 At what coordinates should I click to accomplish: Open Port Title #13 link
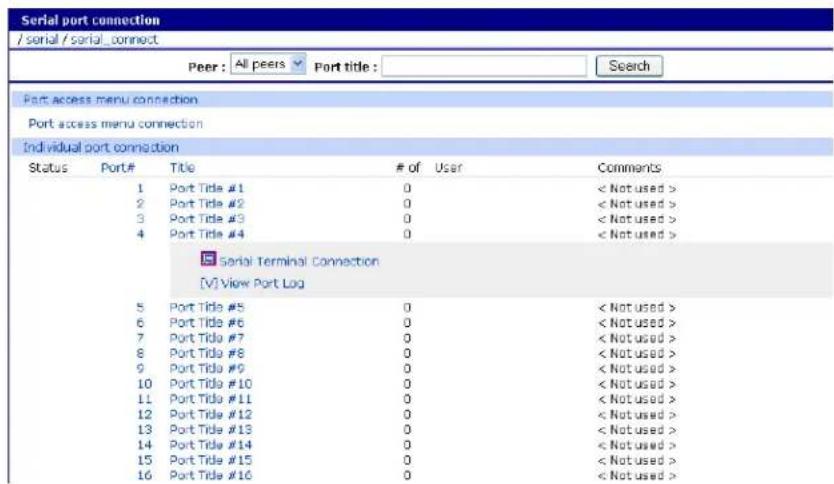(x=211, y=429)
